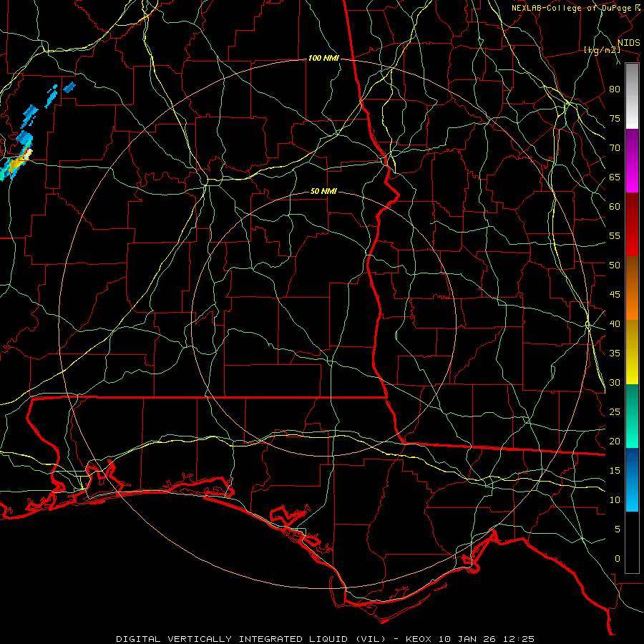
Task: Click the 55 value on the color scale
Action: (615, 235)
